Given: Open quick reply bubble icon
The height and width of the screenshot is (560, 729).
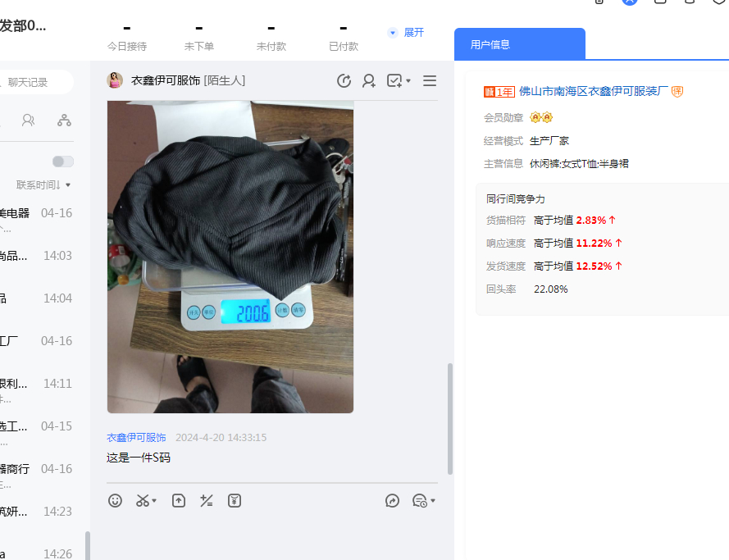Looking at the screenshot, I should click(x=419, y=500).
